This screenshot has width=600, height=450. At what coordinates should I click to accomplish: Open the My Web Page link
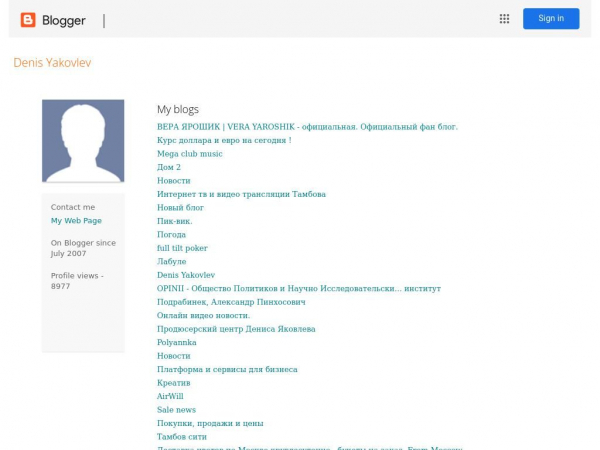[76, 221]
